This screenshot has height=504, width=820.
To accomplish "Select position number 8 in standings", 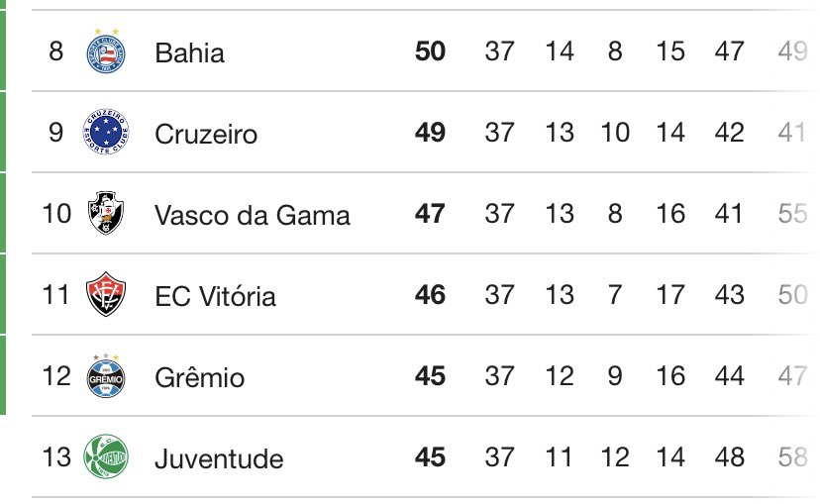I will coord(56,51).
